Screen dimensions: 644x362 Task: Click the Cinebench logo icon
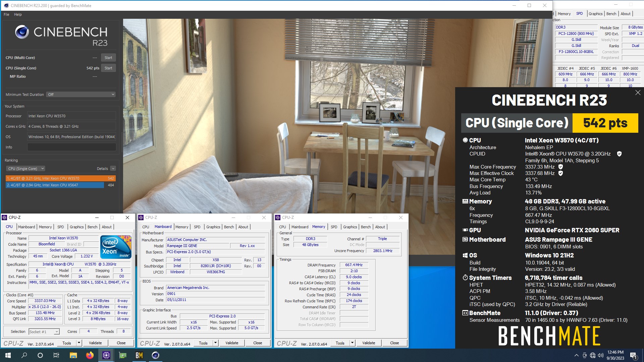tap(22, 32)
